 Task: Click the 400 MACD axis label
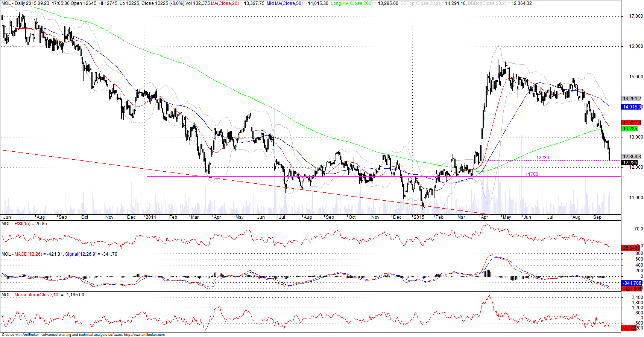pos(639,265)
